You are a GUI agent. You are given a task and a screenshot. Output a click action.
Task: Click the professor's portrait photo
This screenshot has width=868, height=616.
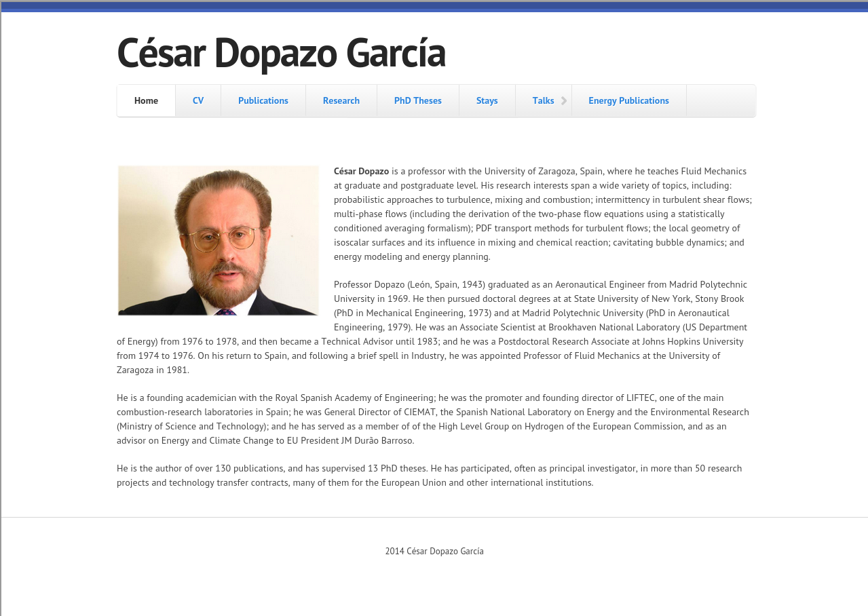click(219, 240)
